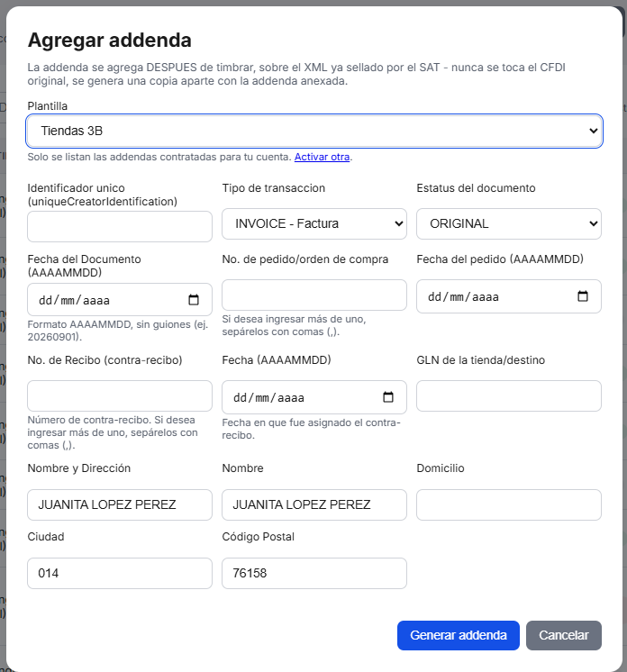The width and height of the screenshot is (627, 672).
Task: Click the GLN de la tienda/destino label
Action: [481, 360]
